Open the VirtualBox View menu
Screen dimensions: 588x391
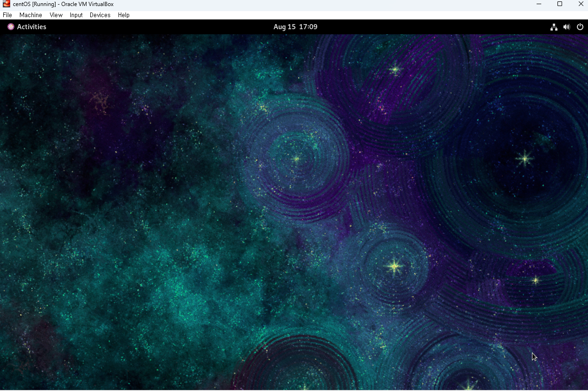(56, 15)
